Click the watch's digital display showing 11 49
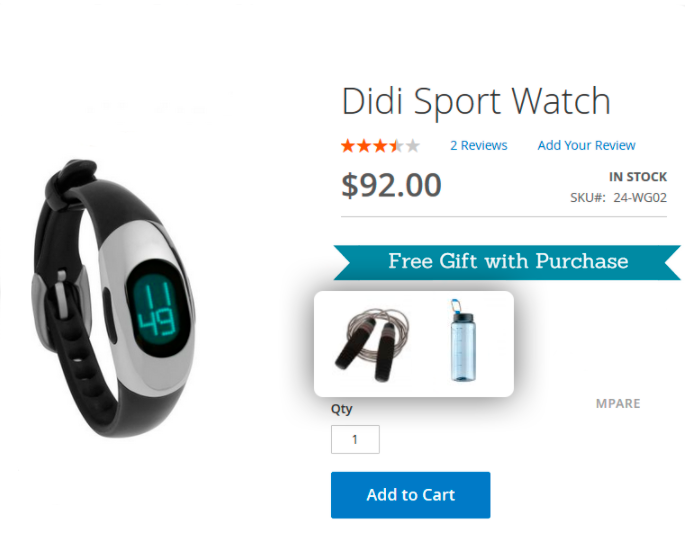The height and width of the screenshot is (550, 685). (156, 308)
